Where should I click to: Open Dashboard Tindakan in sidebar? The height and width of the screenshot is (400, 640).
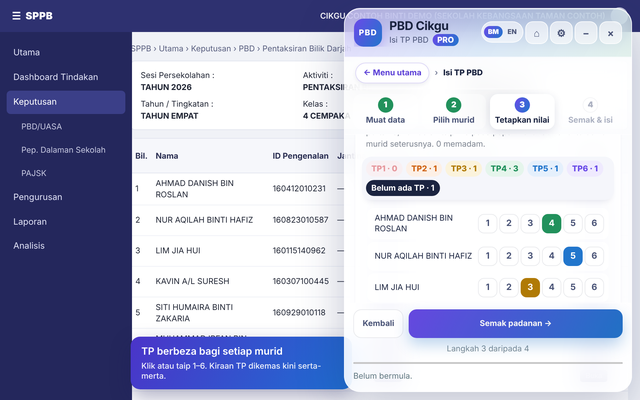click(66, 77)
